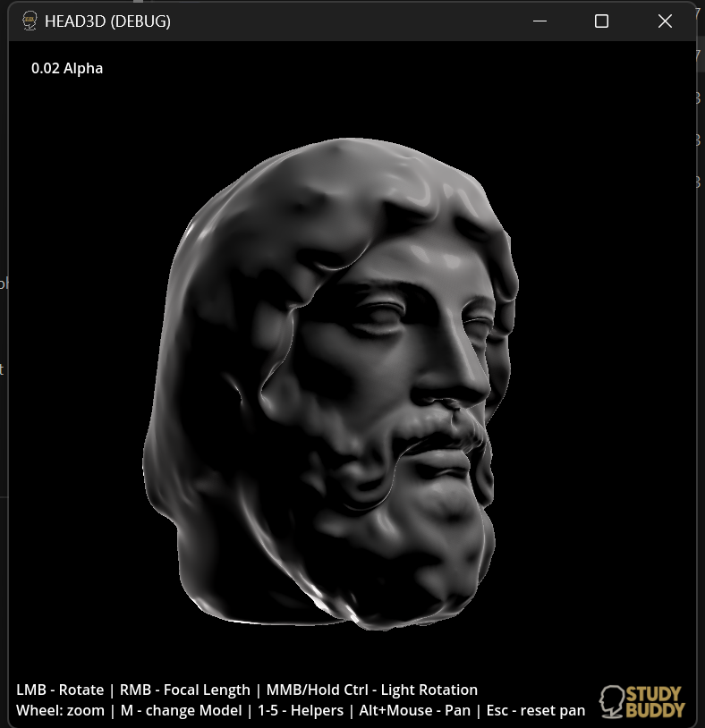Click 'MMB/Hold Ctrl - Light Rotation' hint
The width and height of the screenshot is (705, 728).
point(372,690)
